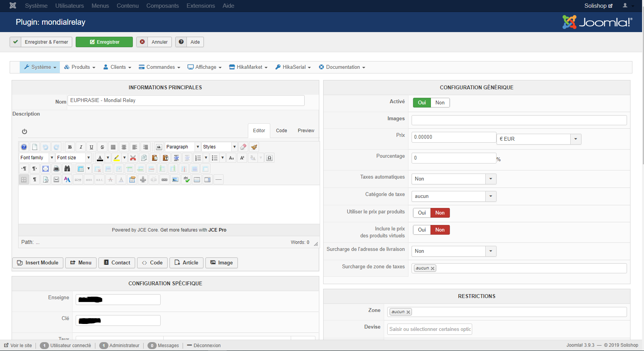Print the editor content with printer icon
This screenshot has width=644, height=351.
56,169
